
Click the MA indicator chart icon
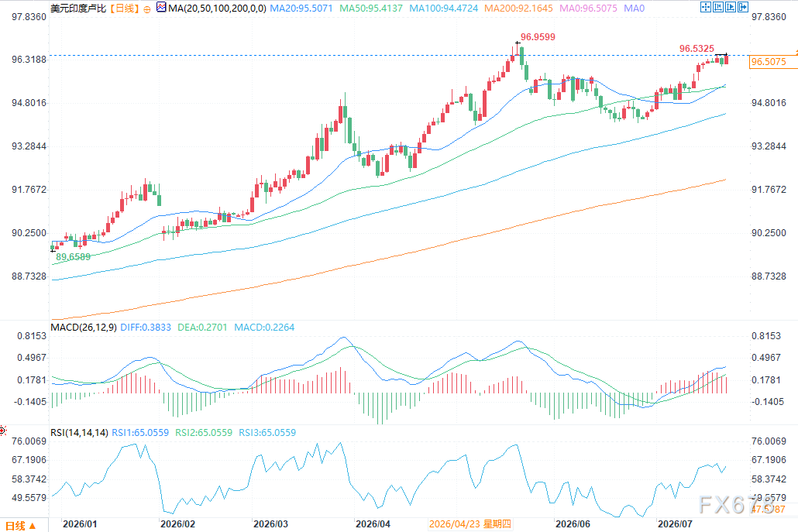[x=161, y=8]
